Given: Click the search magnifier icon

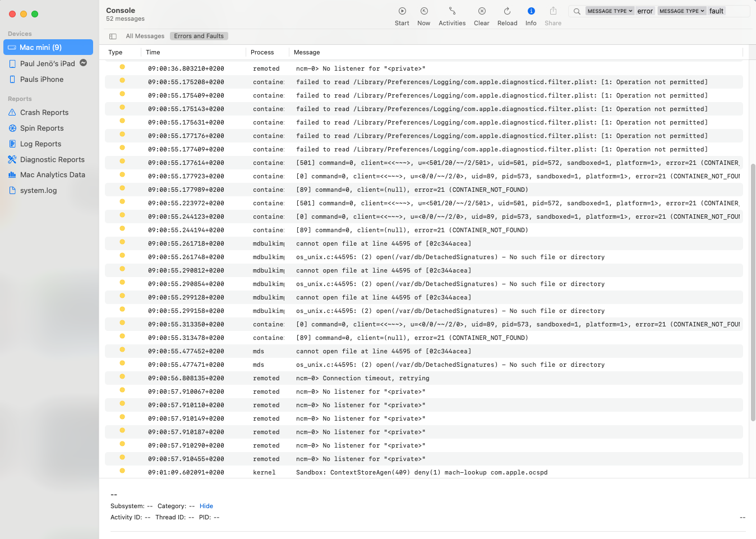Looking at the screenshot, I should tap(577, 11).
